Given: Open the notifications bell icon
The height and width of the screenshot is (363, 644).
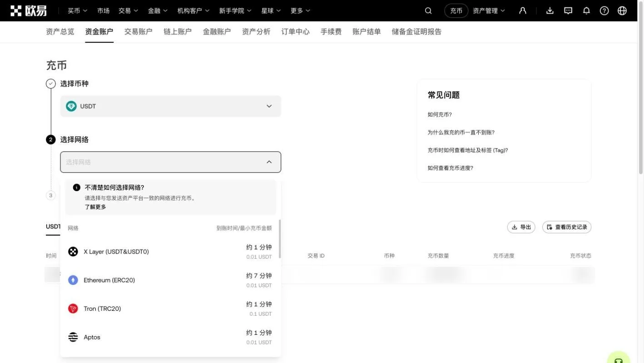Looking at the screenshot, I should pos(586,10).
